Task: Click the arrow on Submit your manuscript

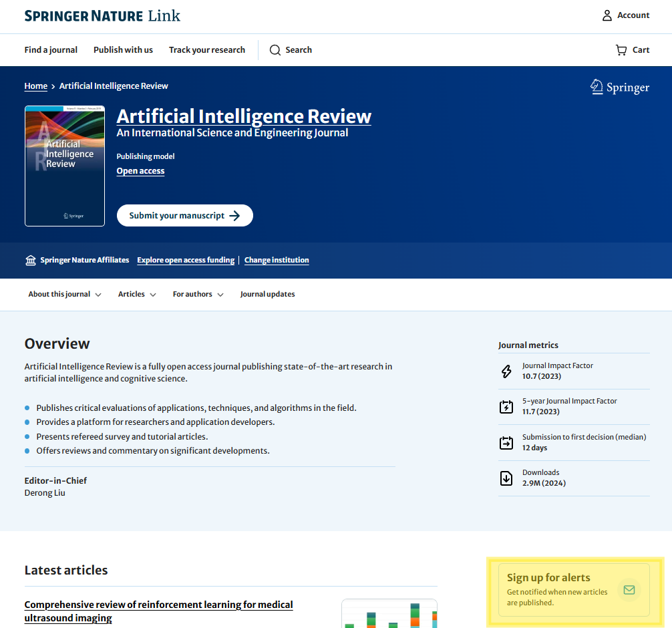Action: pyautogui.click(x=234, y=216)
